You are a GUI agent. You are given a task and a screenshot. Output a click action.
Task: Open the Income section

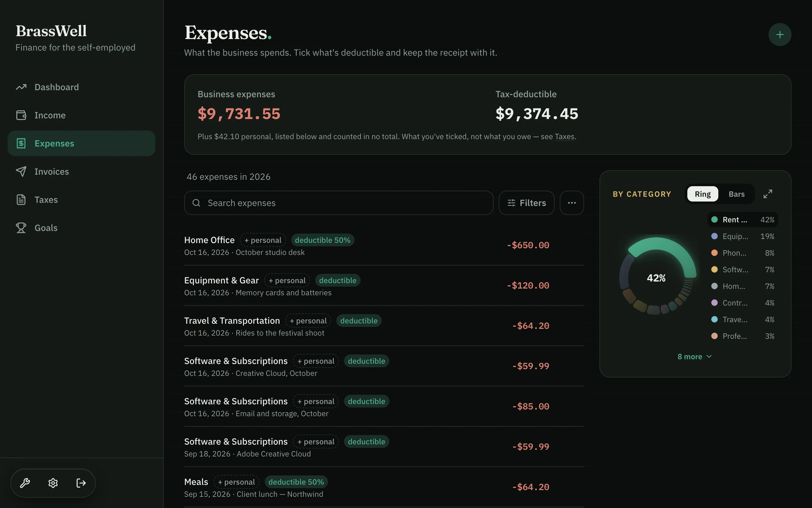click(81, 115)
